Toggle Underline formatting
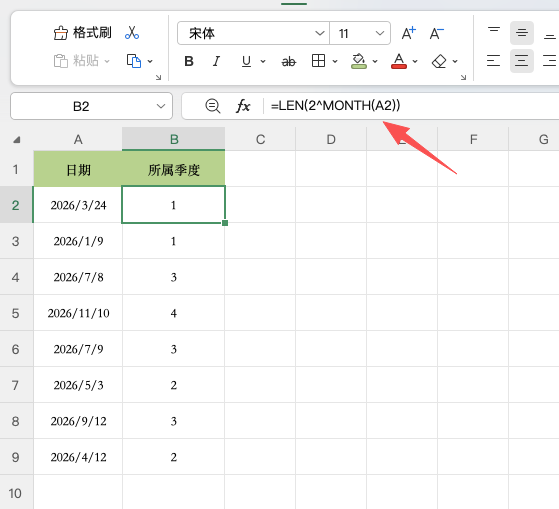Image resolution: width=559 pixels, height=509 pixels. pyautogui.click(x=246, y=61)
